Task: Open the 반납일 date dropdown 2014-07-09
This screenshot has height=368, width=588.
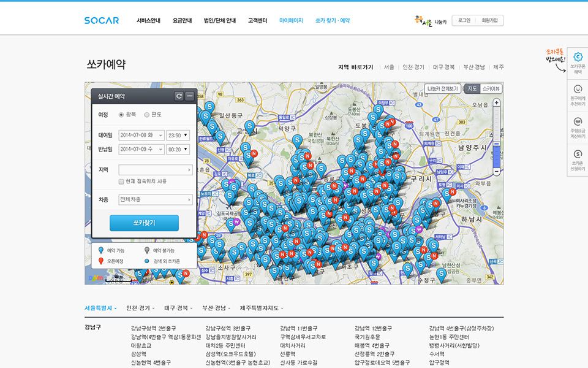Action: 141,149
